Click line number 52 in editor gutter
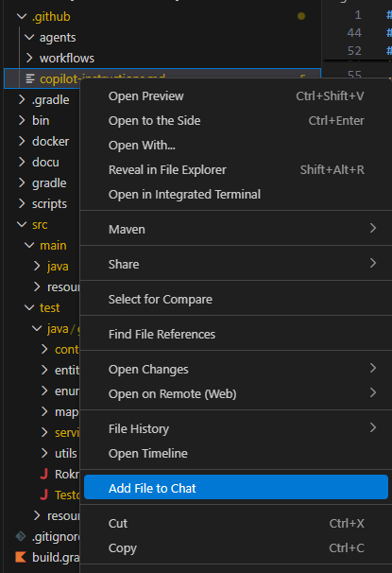 point(354,51)
